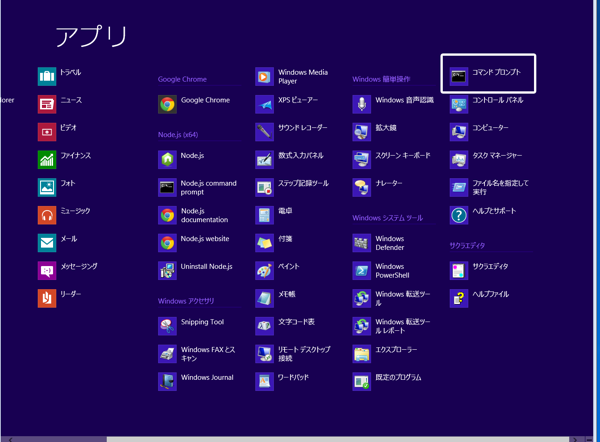Click the サクラエディタ group header
Screen dimensions: 600x442
[x=467, y=246]
